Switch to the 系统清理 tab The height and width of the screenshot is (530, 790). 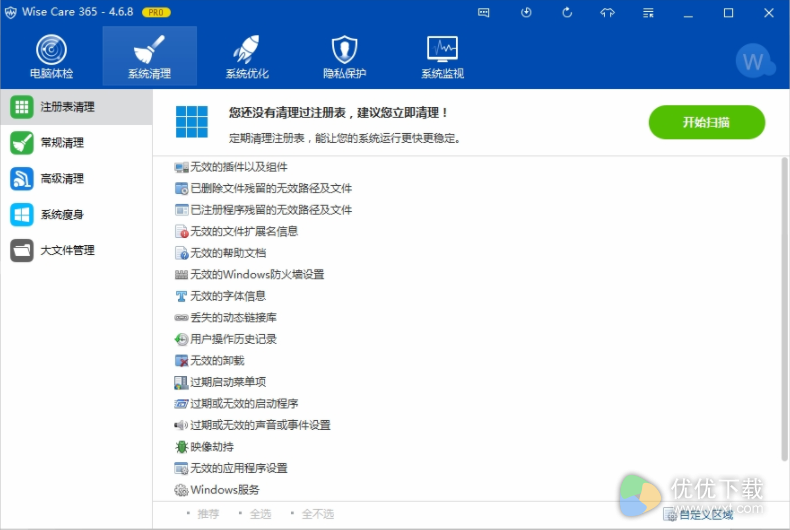tap(150, 56)
